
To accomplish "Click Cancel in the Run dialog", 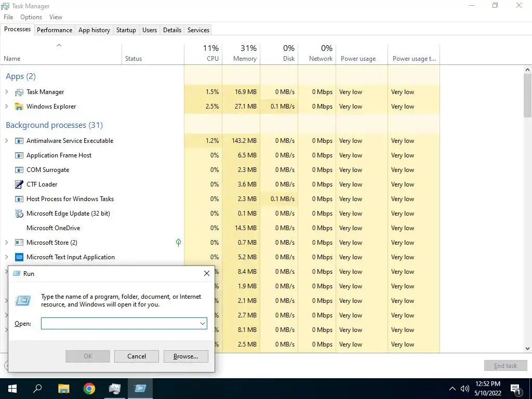I will [137, 356].
